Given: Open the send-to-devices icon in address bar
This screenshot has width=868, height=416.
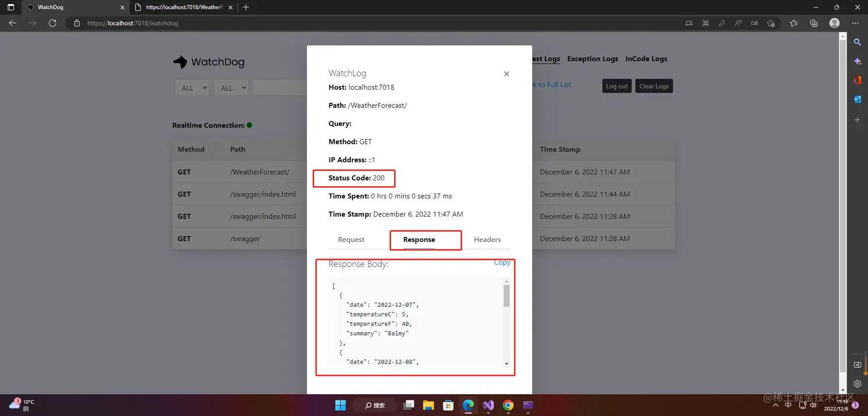Looking at the screenshot, I should coord(689,23).
